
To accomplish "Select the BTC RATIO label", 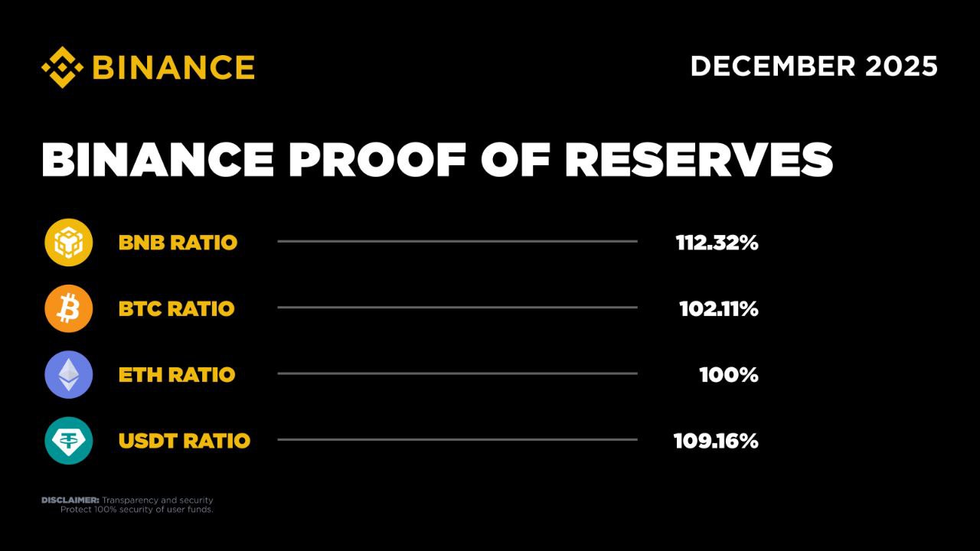I will (176, 309).
